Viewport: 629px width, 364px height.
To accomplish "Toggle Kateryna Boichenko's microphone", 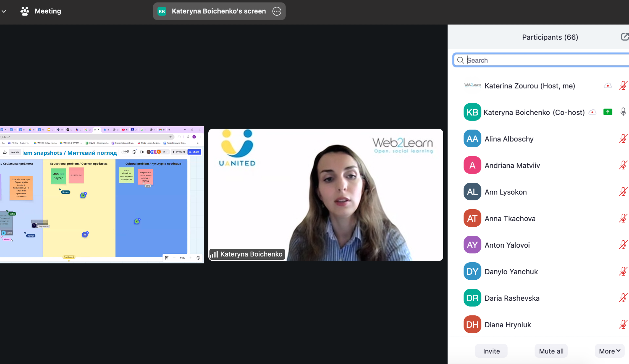I will 623,112.
